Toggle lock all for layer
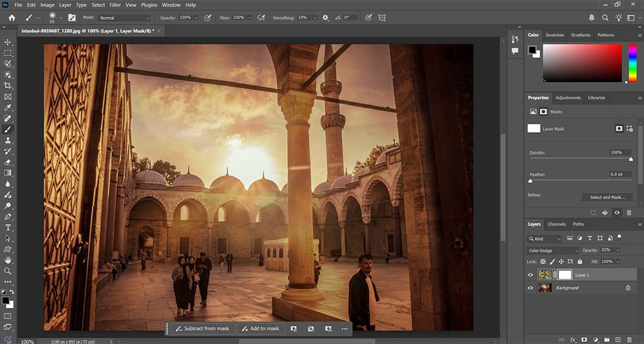 point(580,262)
